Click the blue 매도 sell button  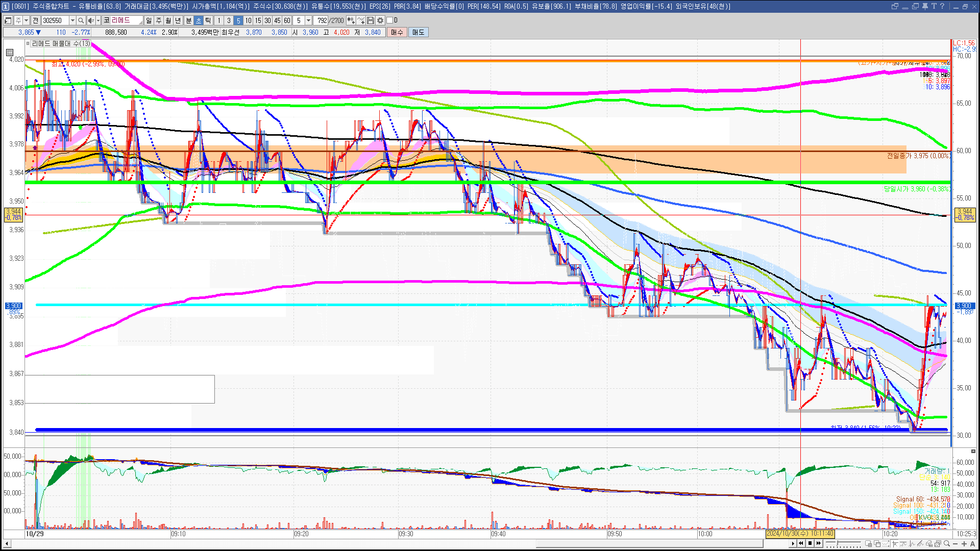click(x=418, y=32)
